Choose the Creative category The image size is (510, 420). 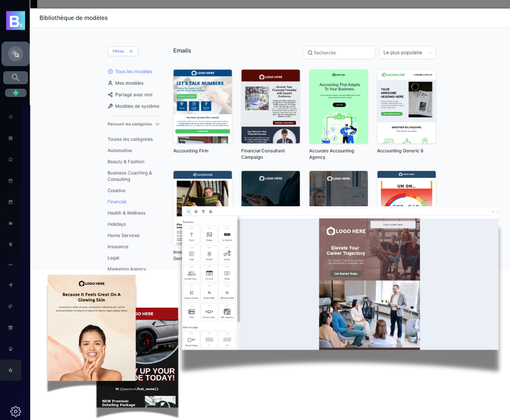117,191
